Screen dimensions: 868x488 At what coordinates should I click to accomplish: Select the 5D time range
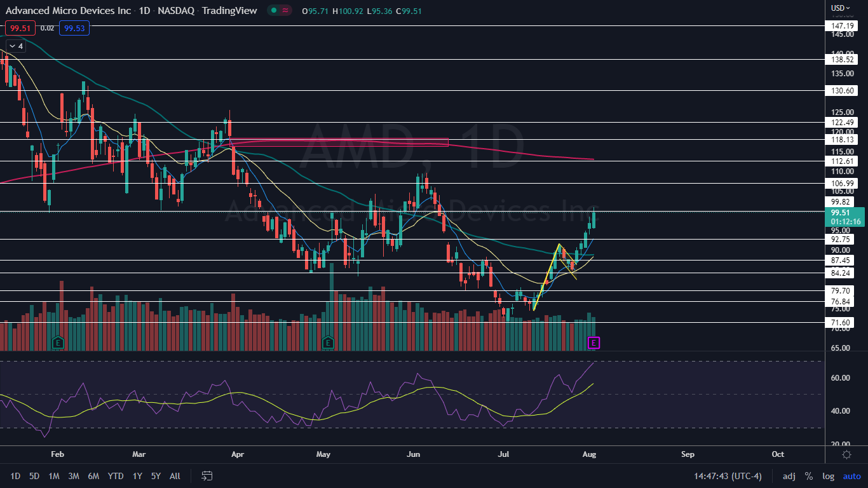[x=34, y=475]
